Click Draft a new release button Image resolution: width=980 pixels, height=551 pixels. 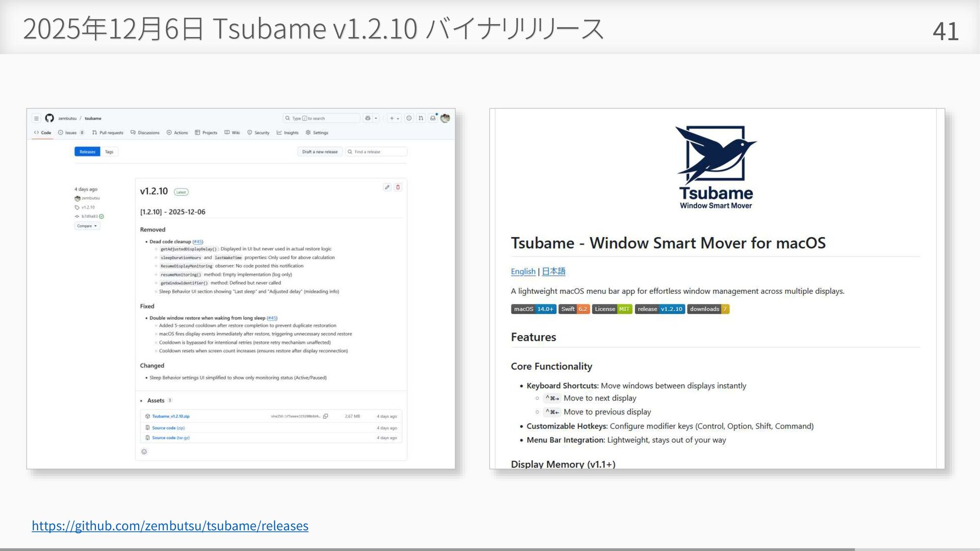320,152
